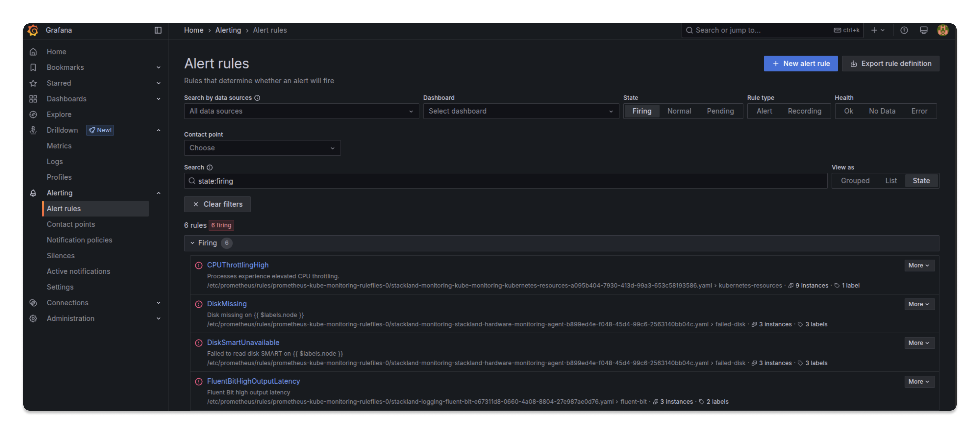Open Notification policies in sidebar

(x=79, y=240)
